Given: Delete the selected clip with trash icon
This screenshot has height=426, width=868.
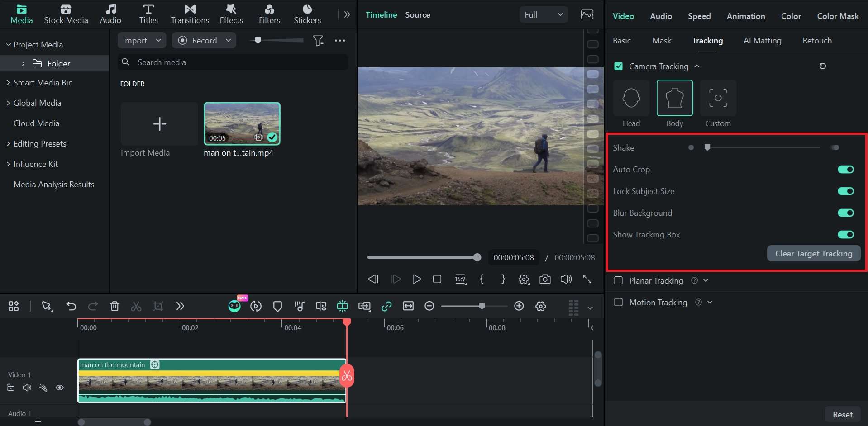Looking at the screenshot, I should 114,306.
